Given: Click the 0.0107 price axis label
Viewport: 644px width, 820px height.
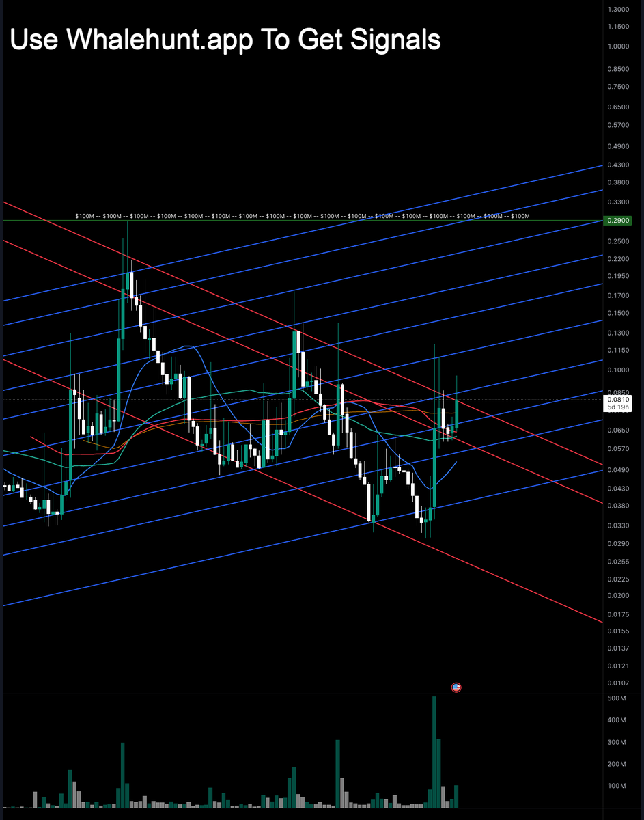Looking at the screenshot, I should 618,683.
